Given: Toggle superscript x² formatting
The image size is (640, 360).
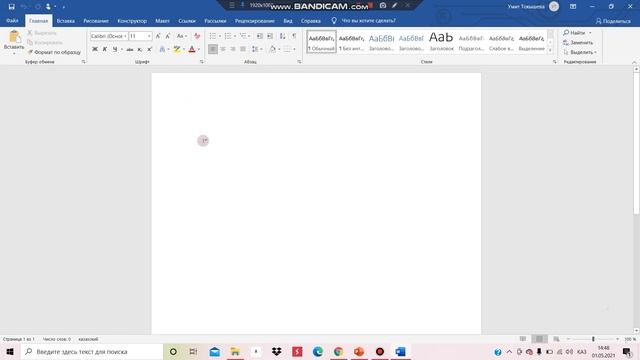Looking at the screenshot, I should [149, 49].
